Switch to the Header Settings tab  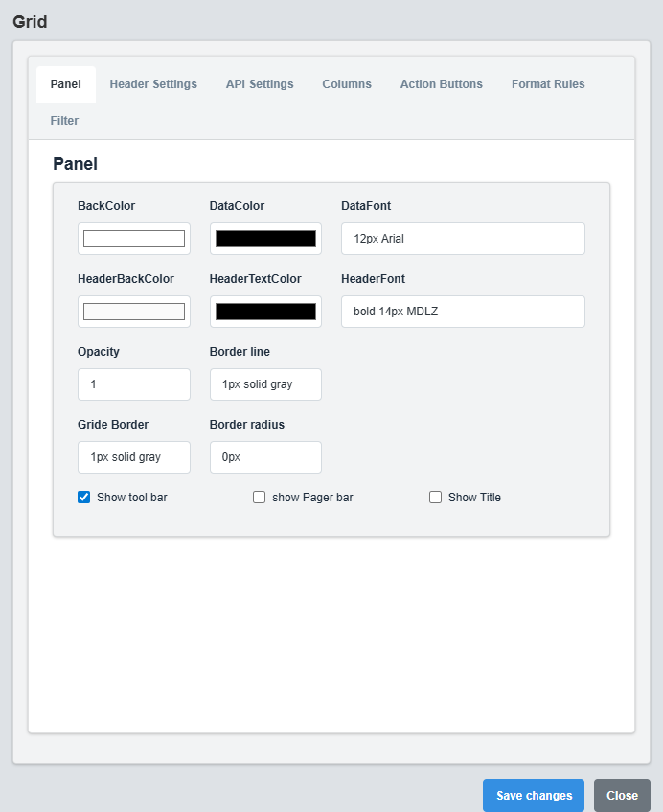click(x=153, y=83)
